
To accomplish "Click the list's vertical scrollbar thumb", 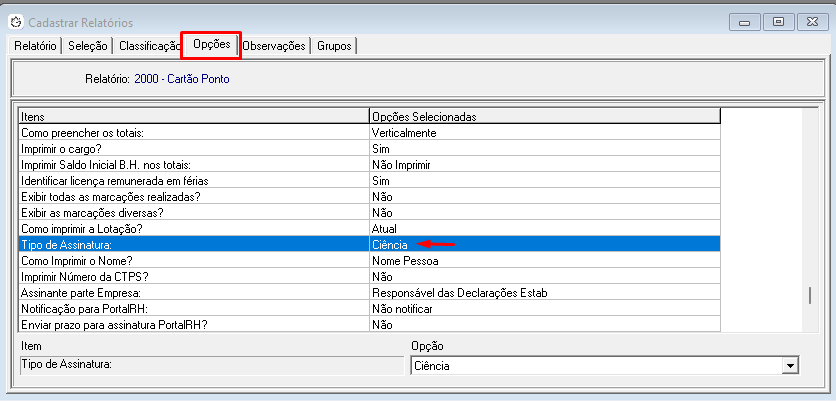I will pos(811,295).
